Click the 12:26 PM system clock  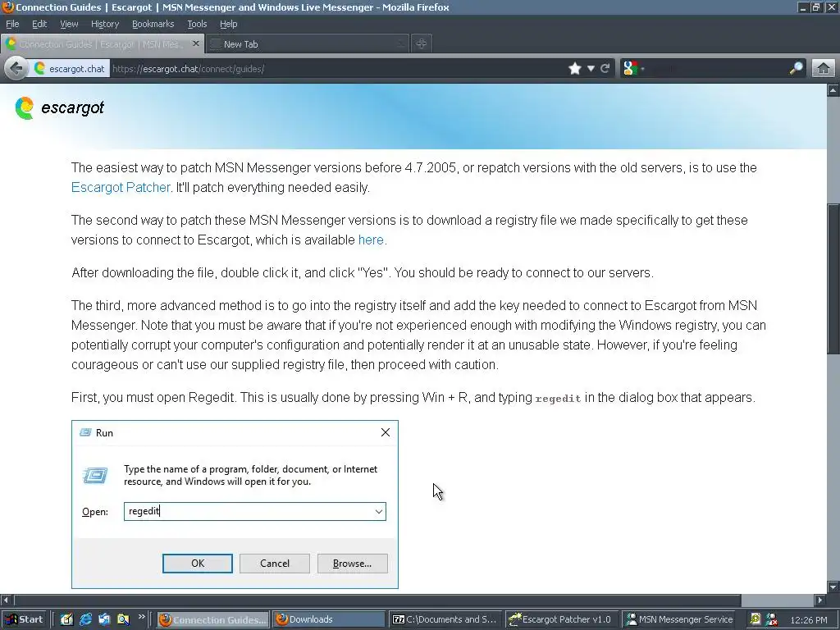click(x=808, y=620)
